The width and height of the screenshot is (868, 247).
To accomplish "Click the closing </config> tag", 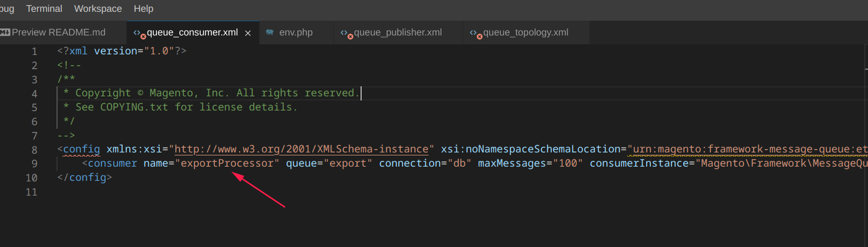I will (84, 177).
